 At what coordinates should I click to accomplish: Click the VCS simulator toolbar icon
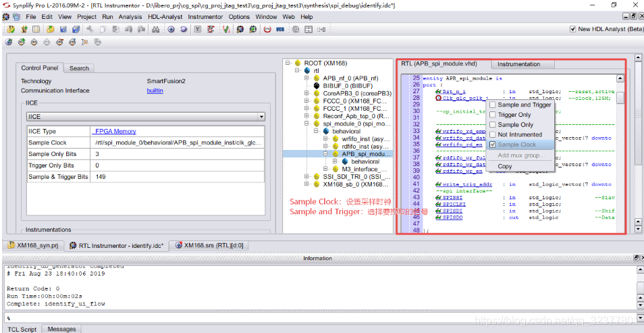click(x=280, y=29)
